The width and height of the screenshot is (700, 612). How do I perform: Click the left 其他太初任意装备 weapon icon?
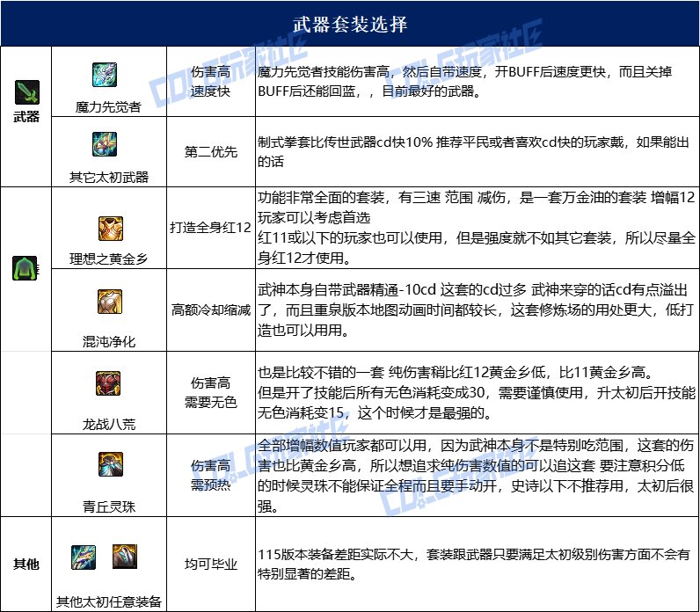pos(84,557)
